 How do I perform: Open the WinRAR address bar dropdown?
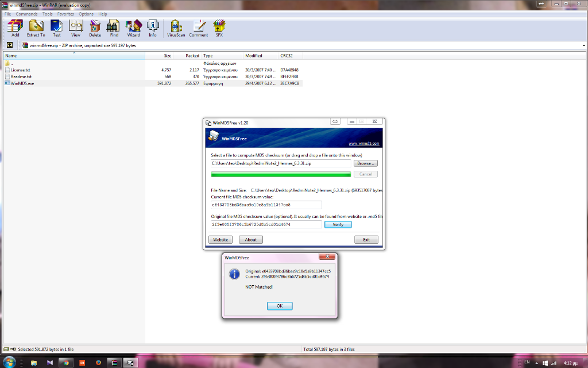tap(583, 45)
